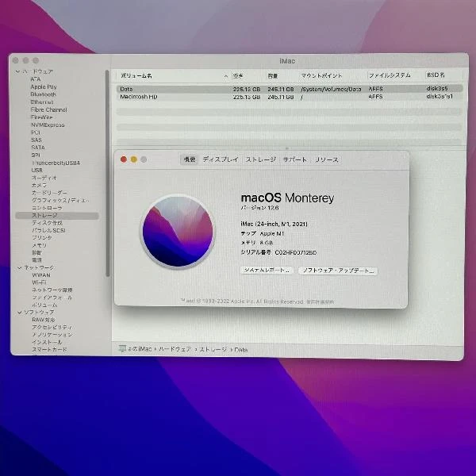Select USB in the sidebar

tap(37, 171)
